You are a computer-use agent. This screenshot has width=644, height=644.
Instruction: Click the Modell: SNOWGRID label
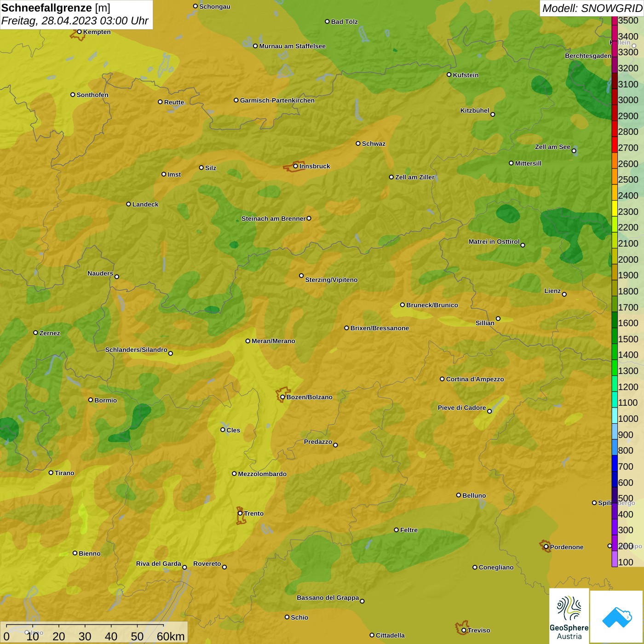click(x=592, y=8)
